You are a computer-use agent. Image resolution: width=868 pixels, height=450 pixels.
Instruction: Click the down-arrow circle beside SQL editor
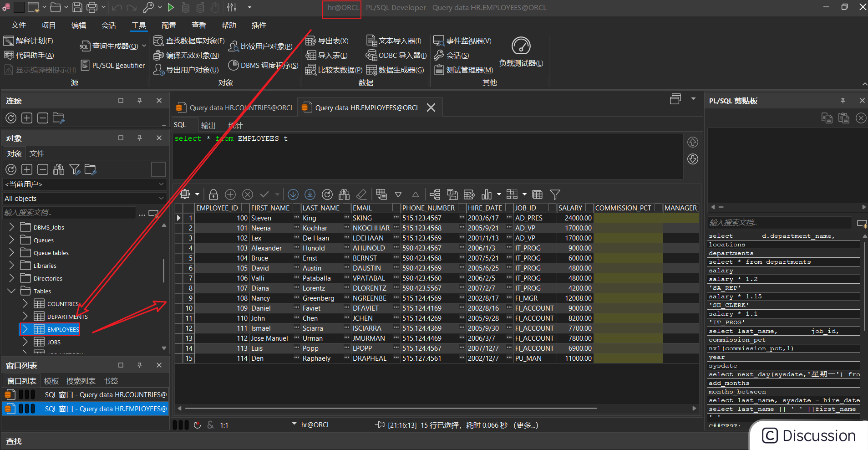point(693,159)
